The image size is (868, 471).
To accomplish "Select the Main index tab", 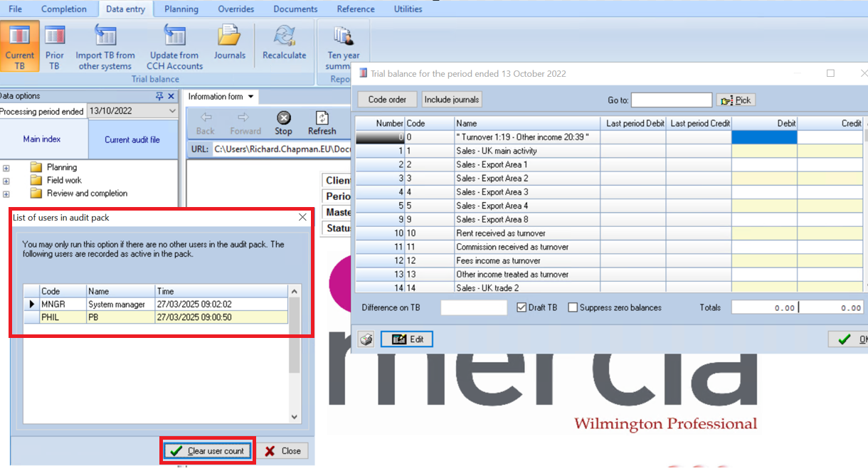I will pos(42,139).
